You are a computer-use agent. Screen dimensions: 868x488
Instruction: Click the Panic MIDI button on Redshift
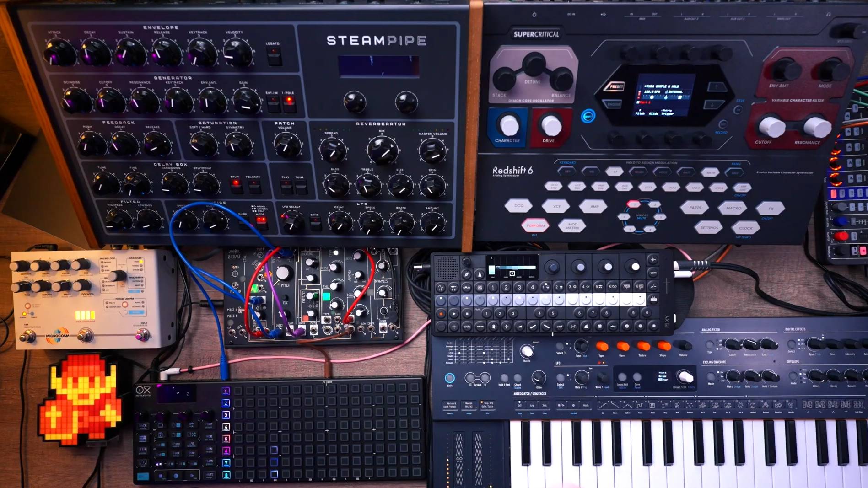tap(735, 173)
